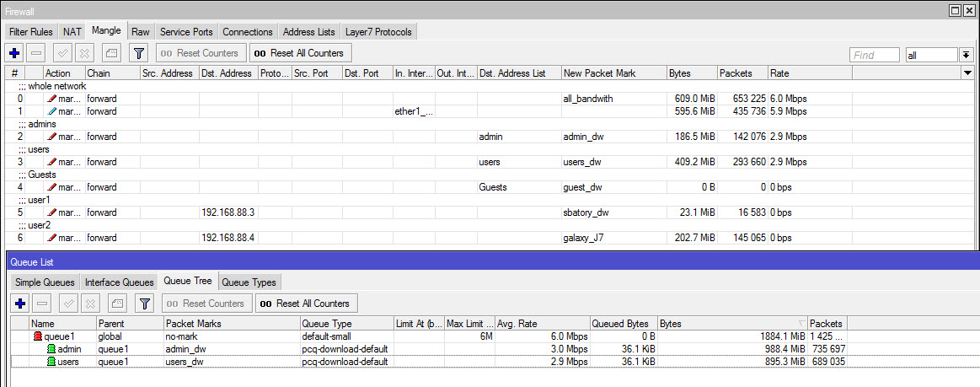Viewport: 980px width, 387px height.
Task: Open the Service Ports tab
Action: pos(186,32)
